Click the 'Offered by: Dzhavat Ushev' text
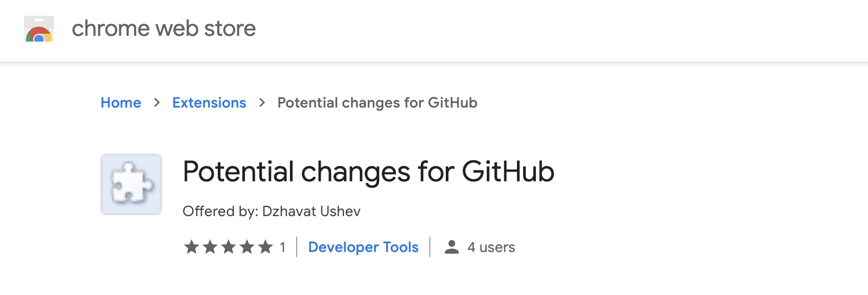 click(x=272, y=212)
